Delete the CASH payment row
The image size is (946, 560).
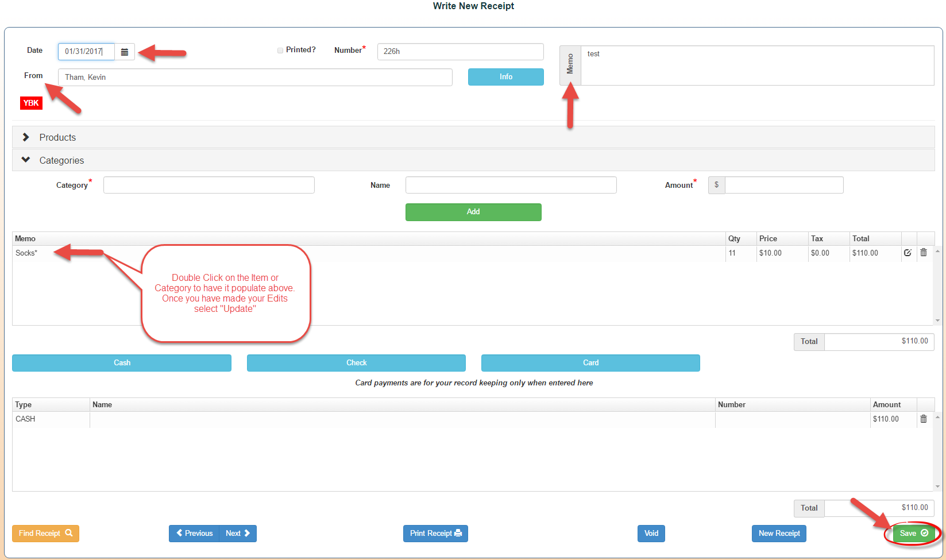[924, 419]
